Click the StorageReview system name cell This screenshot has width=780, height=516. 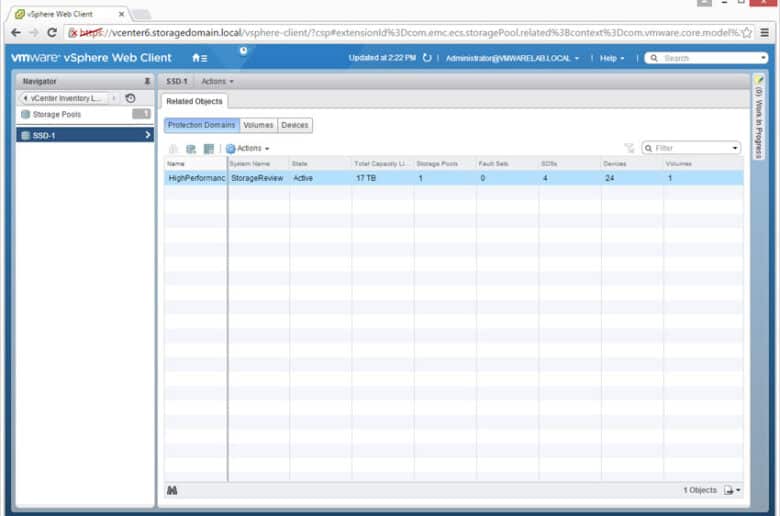coord(258,178)
